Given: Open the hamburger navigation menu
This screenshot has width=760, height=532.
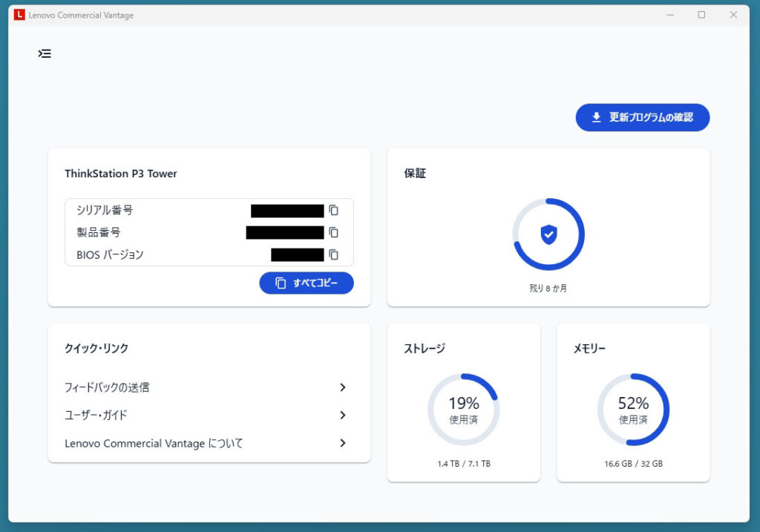Looking at the screenshot, I should (45, 53).
